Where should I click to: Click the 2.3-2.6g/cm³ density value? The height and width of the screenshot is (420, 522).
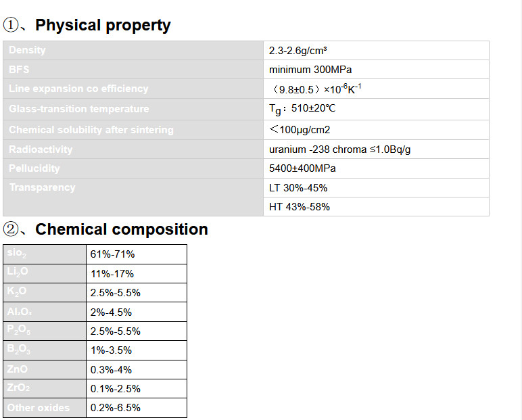[298, 51]
